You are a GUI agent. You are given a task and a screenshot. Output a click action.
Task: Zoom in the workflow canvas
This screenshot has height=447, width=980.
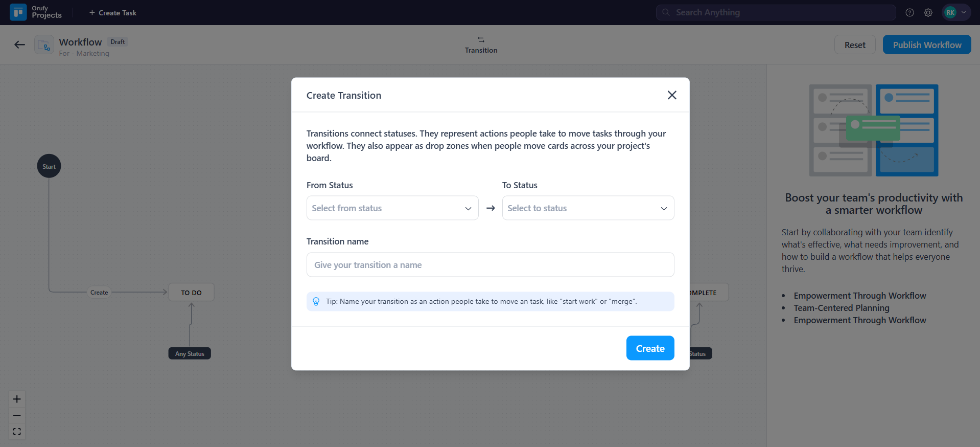point(17,399)
